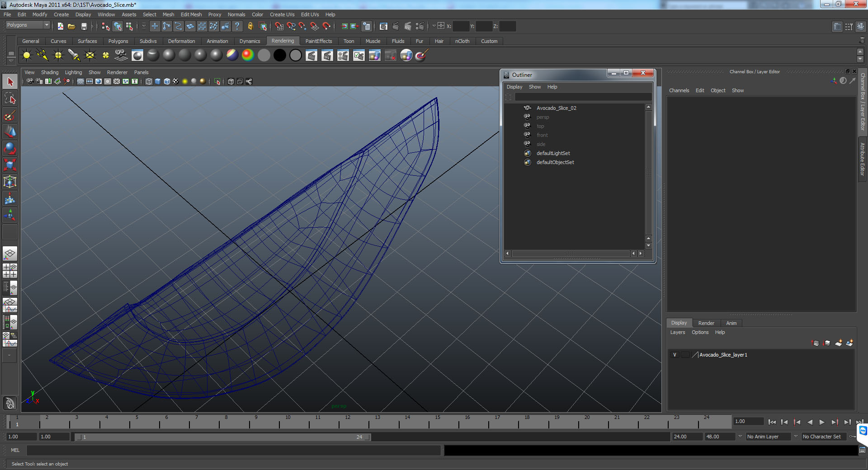This screenshot has width=868, height=470.
Task: Click shelf scroll up arrow
Action: coord(860,52)
